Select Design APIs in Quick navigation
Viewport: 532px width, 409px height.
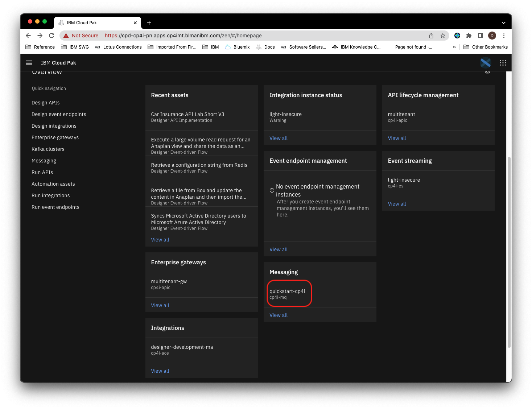(x=45, y=103)
